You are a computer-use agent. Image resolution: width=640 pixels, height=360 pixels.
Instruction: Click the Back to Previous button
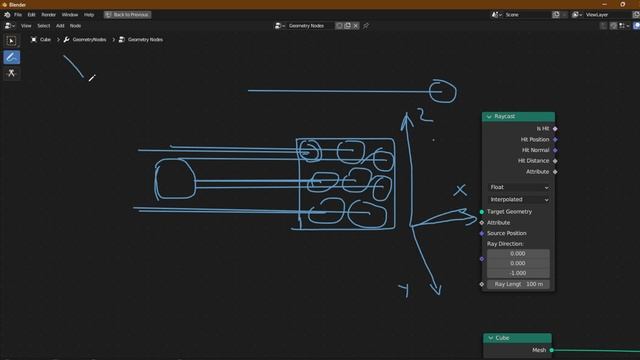127,15
